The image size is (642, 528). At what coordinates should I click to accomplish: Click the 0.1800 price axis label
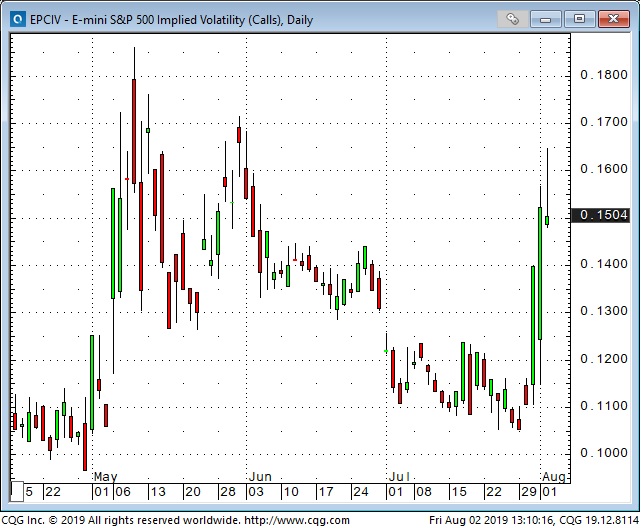[604, 74]
